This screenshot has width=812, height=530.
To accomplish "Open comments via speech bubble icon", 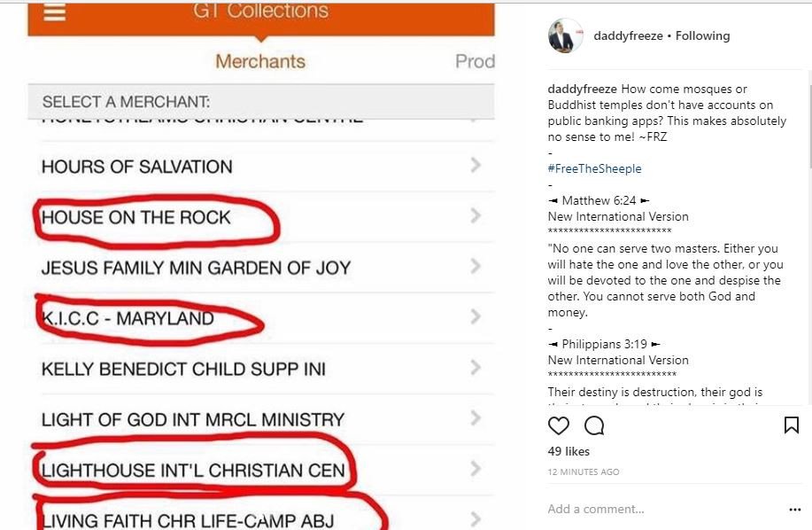I will click(594, 425).
